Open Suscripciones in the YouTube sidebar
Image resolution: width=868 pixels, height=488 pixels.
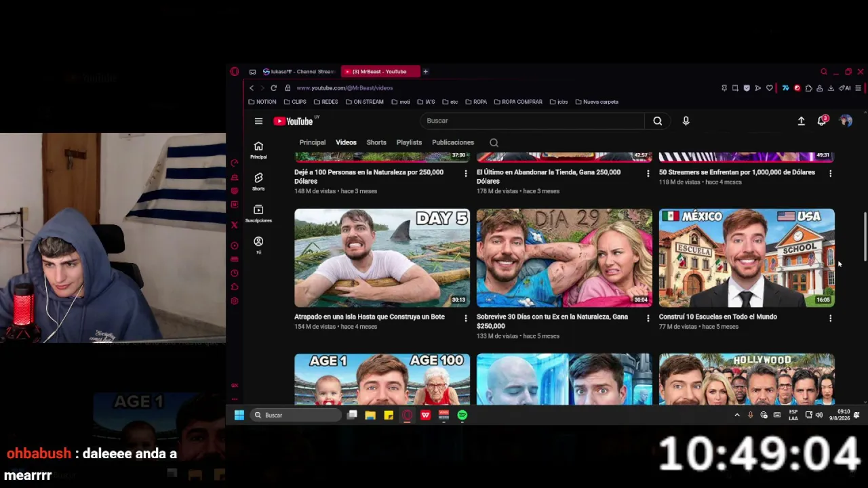[x=258, y=213]
